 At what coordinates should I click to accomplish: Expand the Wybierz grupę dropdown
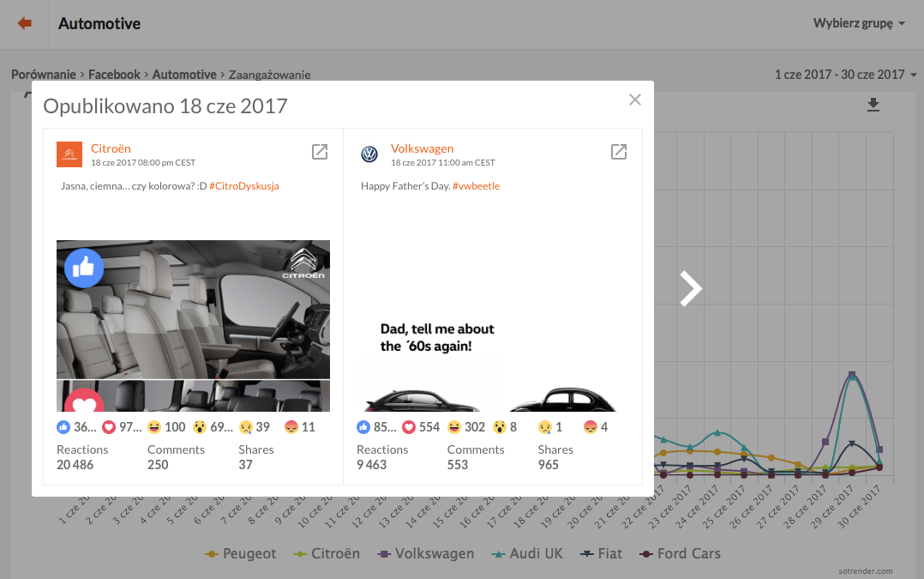(859, 23)
